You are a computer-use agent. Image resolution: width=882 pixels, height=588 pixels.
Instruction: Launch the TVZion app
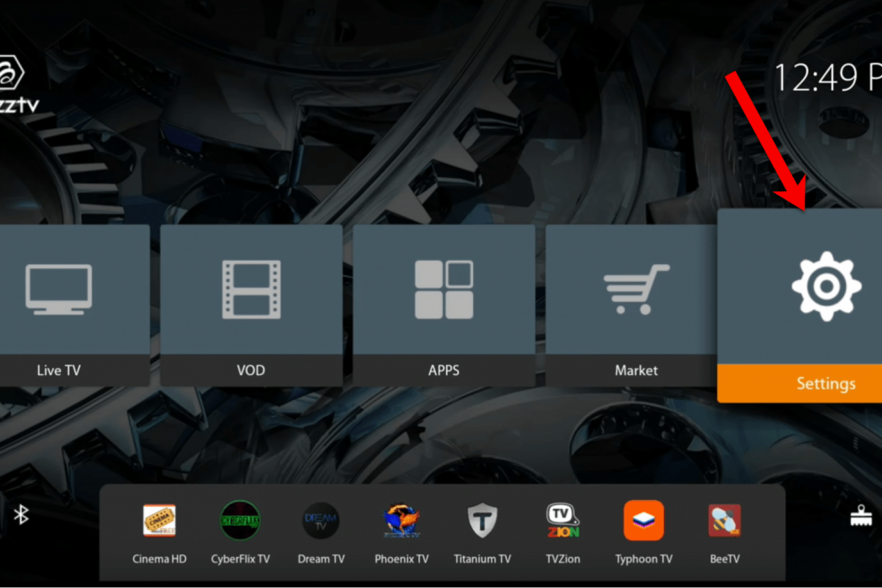[563, 520]
